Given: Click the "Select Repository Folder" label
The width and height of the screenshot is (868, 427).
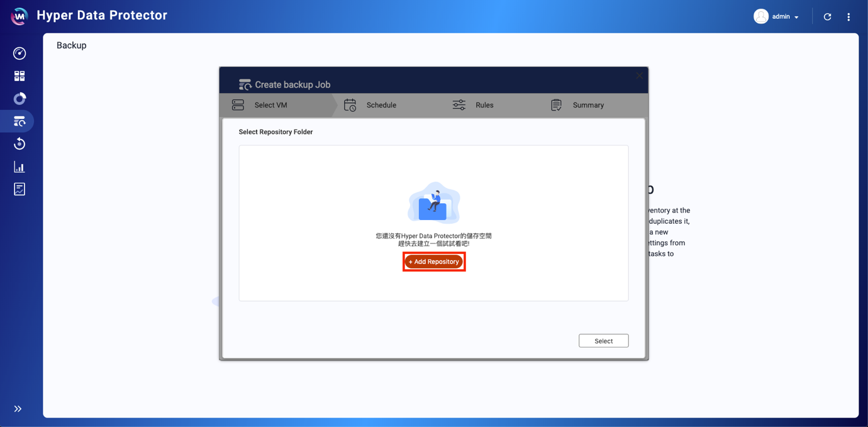Looking at the screenshot, I should coord(275,132).
